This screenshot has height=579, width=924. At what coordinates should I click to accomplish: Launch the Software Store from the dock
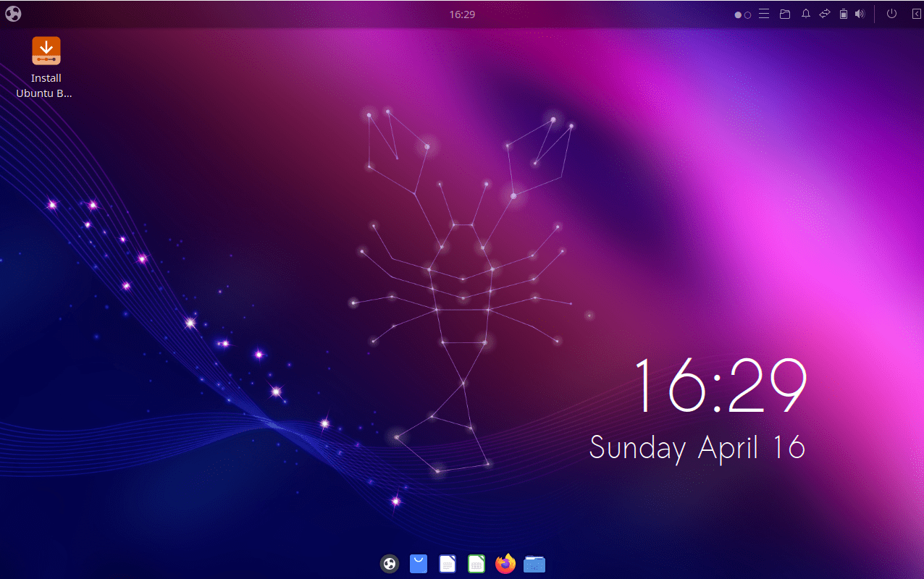coord(418,564)
